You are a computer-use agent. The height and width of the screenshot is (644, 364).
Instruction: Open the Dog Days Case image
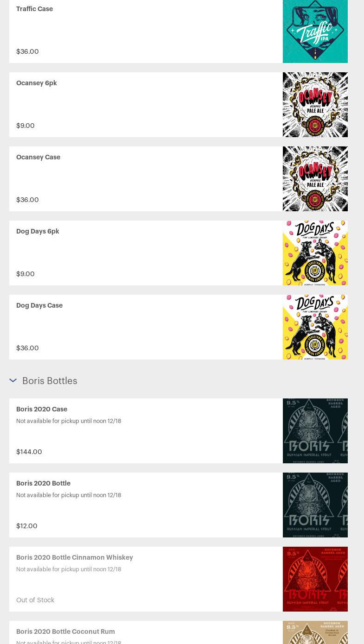[x=315, y=327]
